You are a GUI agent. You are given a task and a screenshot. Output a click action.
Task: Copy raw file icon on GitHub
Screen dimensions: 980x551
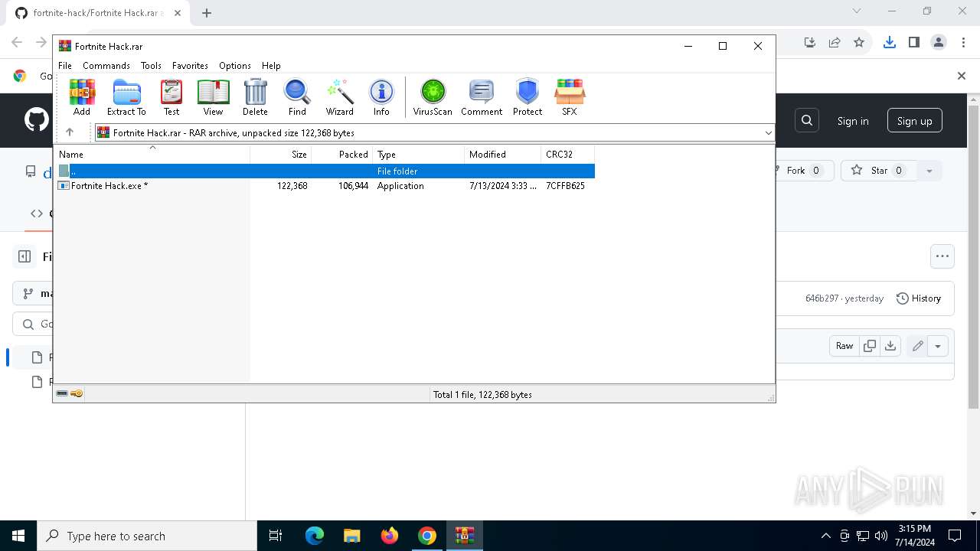point(870,346)
